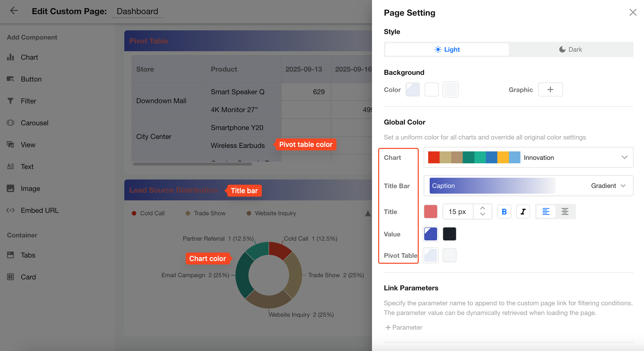Add a Card container
Screen dimensions: 644x351
pos(28,277)
